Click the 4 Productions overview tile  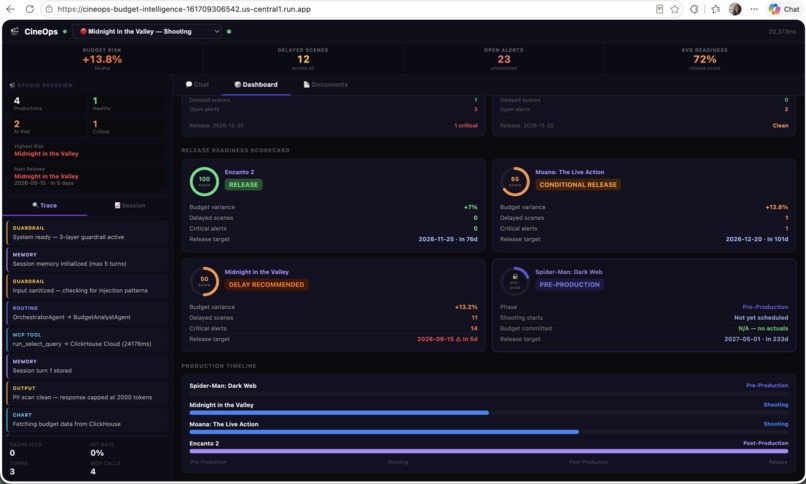[x=47, y=104]
